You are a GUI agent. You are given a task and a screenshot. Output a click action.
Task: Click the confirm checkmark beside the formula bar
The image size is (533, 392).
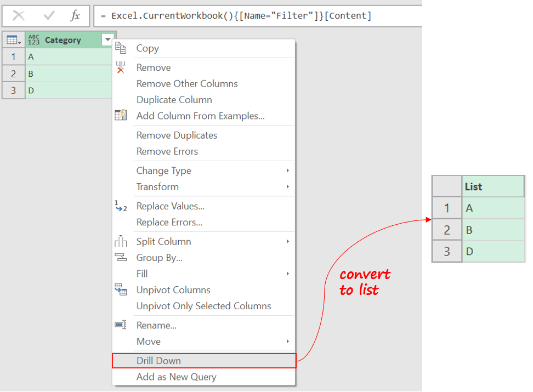[x=47, y=16]
